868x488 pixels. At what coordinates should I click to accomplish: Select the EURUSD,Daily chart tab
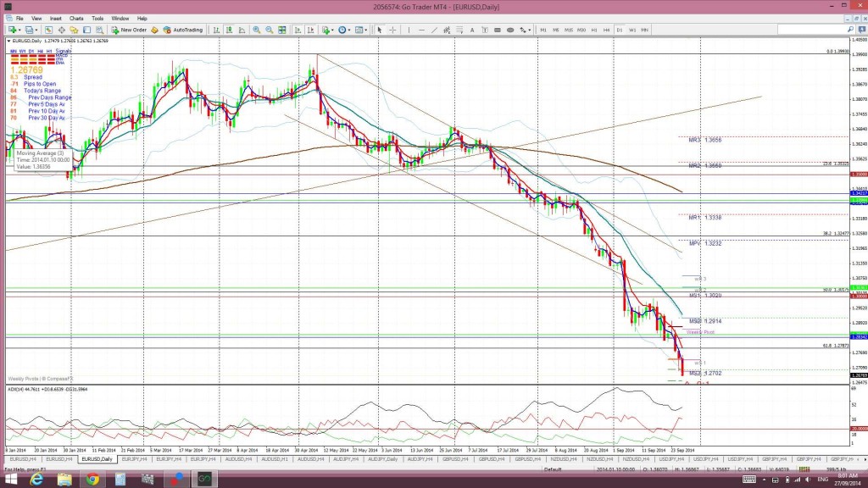coord(97,459)
